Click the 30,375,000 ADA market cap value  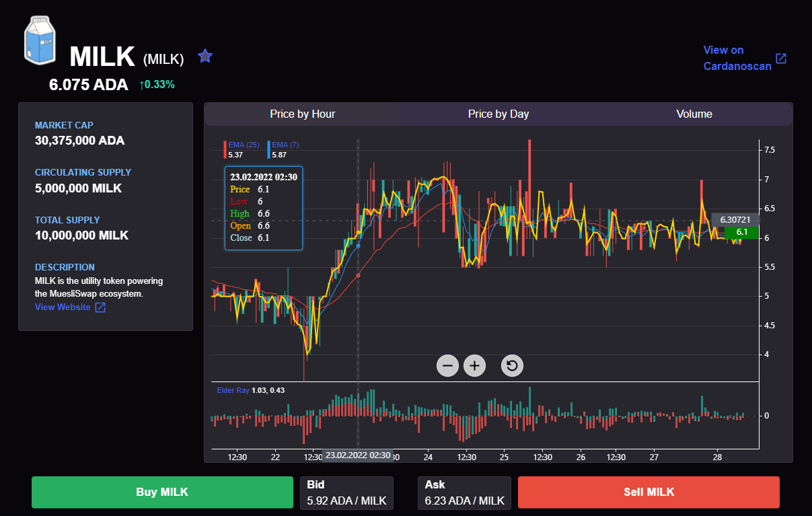coord(79,141)
